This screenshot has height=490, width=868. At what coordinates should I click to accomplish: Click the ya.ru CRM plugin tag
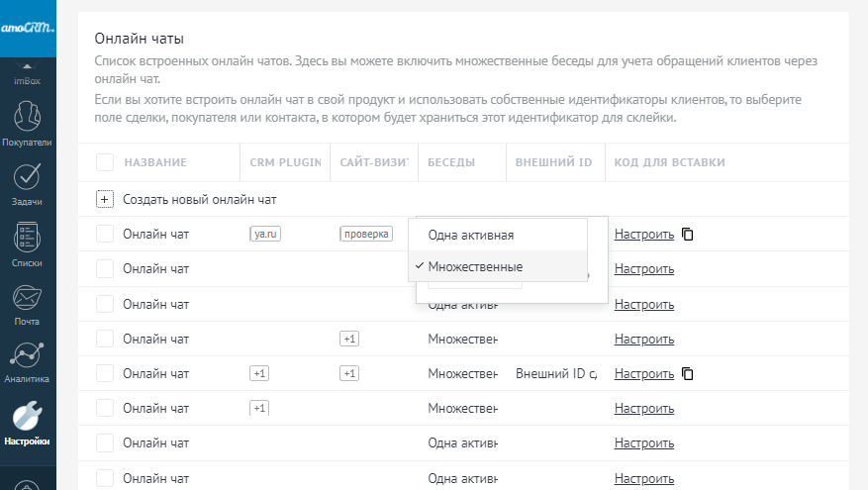point(262,235)
